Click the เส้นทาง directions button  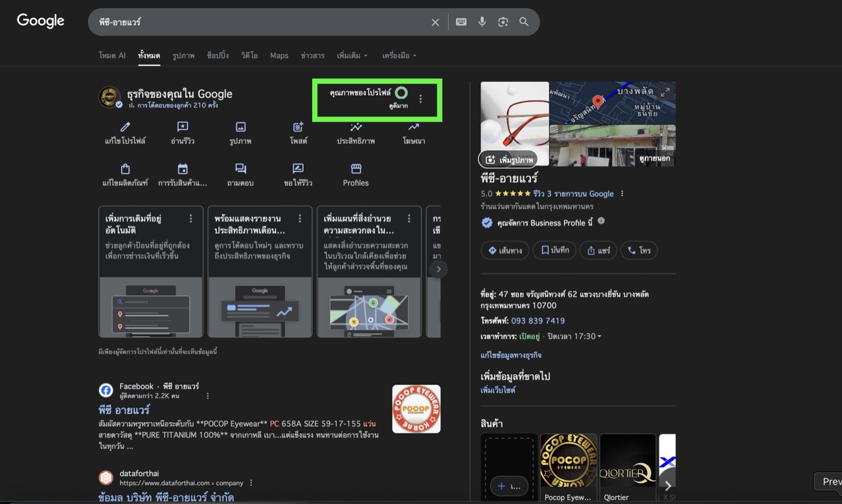505,251
